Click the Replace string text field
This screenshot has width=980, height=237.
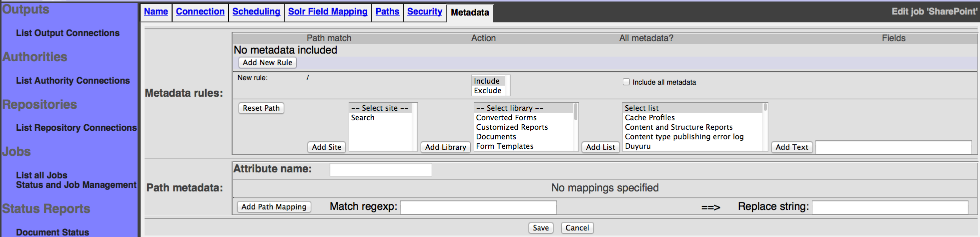point(889,207)
